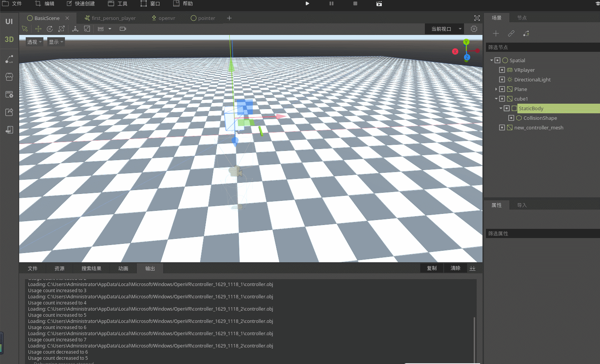Play the current scene clapper icon
Screen dimensions: 600x364
pos(379,3)
